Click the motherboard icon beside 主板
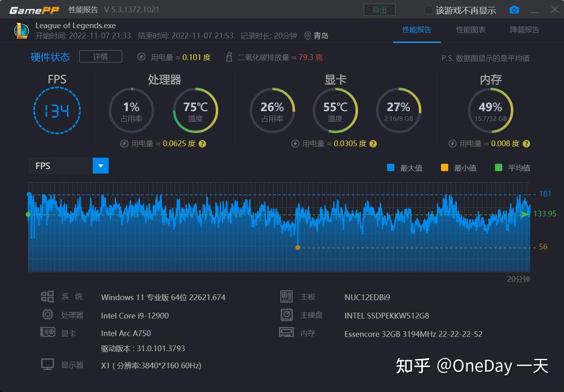 (286, 296)
